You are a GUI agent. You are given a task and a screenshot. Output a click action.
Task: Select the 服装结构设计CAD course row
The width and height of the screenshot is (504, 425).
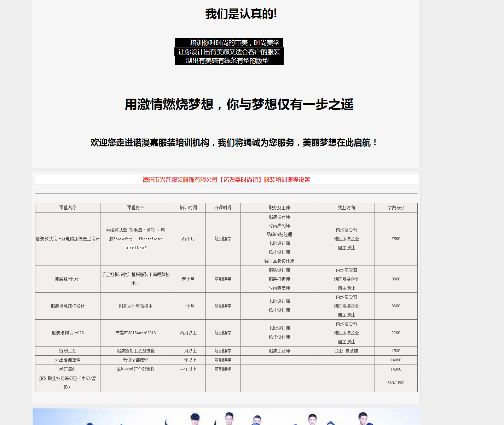(68, 333)
